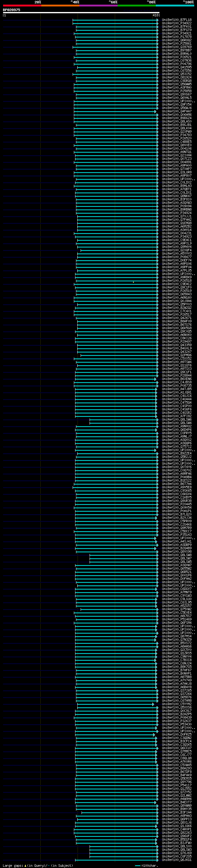Screen dimensions: 197x868
Task: Click hit label UniRef100_C6TN36
Action: (177, 60)
